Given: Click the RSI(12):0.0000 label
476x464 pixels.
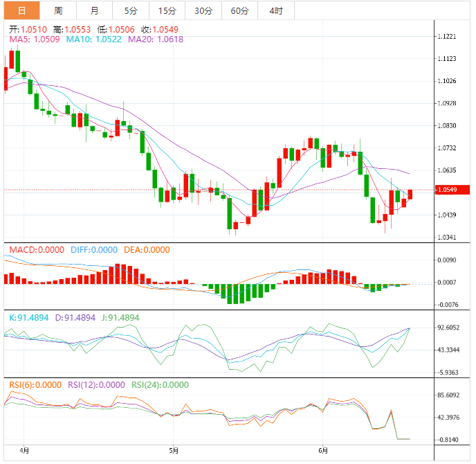Looking at the screenshot, I should coord(96,385).
